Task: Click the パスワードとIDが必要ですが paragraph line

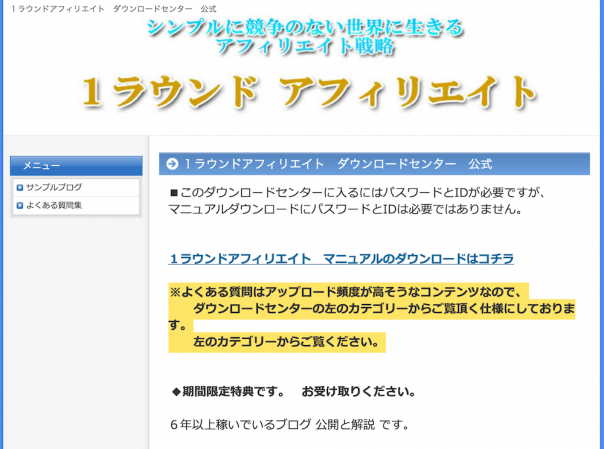Action: tap(357, 192)
